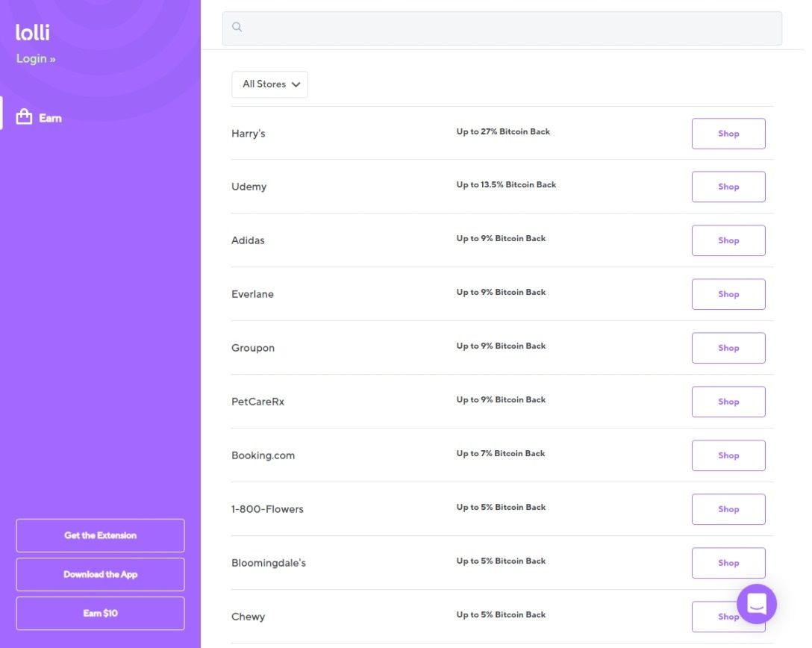Click inside the store search field

tap(502, 28)
